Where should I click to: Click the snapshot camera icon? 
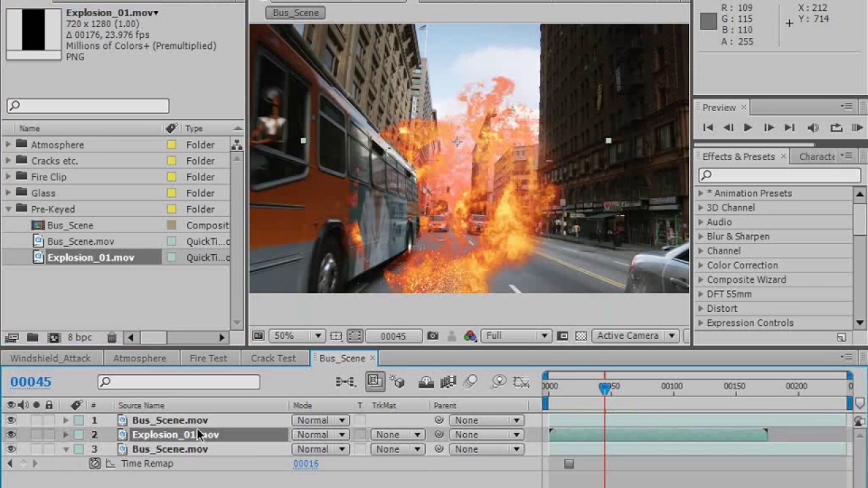[x=433, y=335]
